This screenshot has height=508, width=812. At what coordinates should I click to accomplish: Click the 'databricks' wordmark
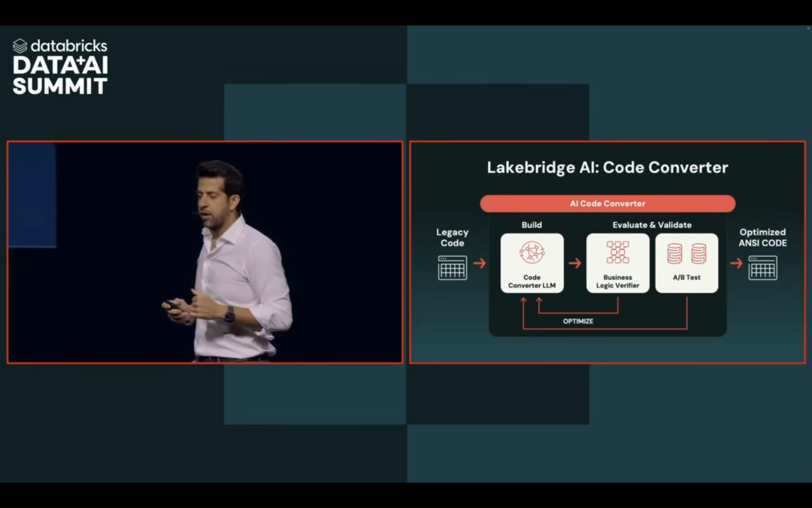pyautogui.click(x=69, y=46)
